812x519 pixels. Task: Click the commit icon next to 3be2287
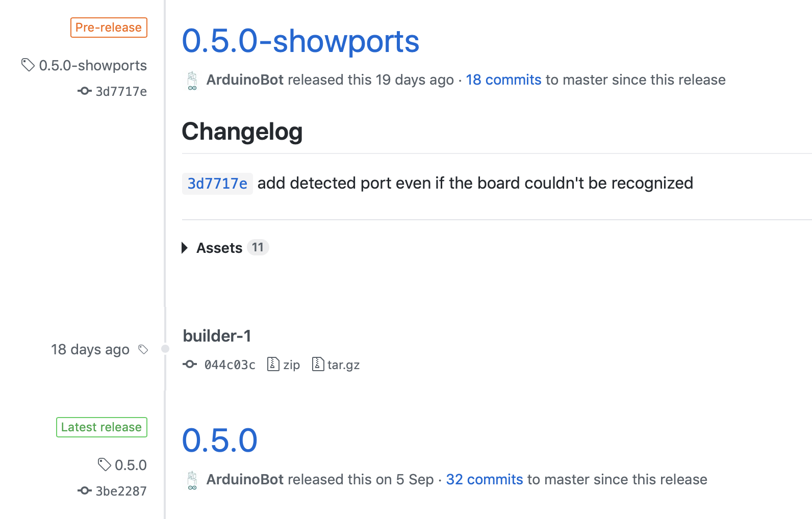[85, 491]
